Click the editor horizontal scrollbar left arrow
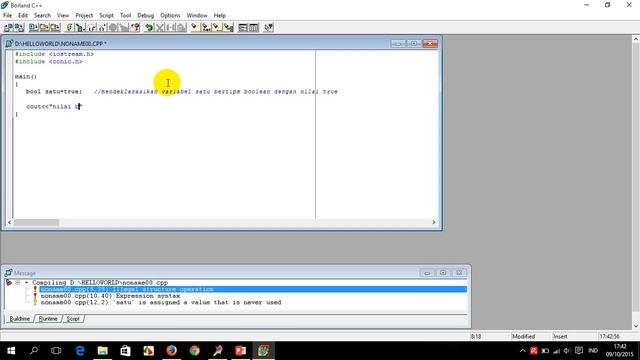640x360 pixels. [9, 222]
